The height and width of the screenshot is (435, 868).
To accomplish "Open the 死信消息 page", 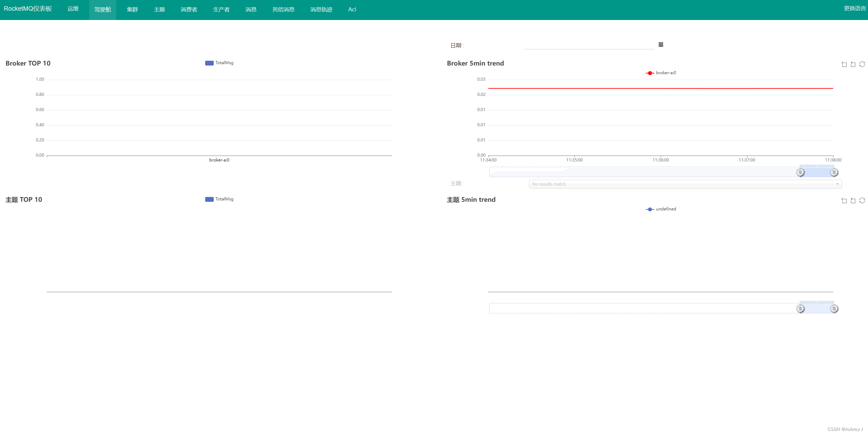I will click(283, 9).
